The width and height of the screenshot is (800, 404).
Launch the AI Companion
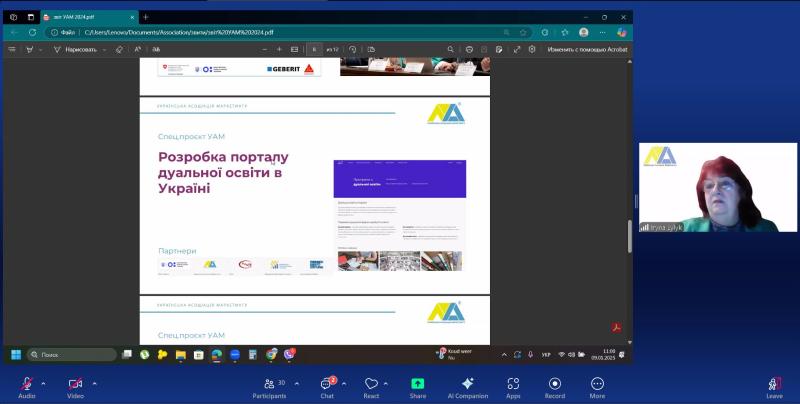[x=467, y=385]
